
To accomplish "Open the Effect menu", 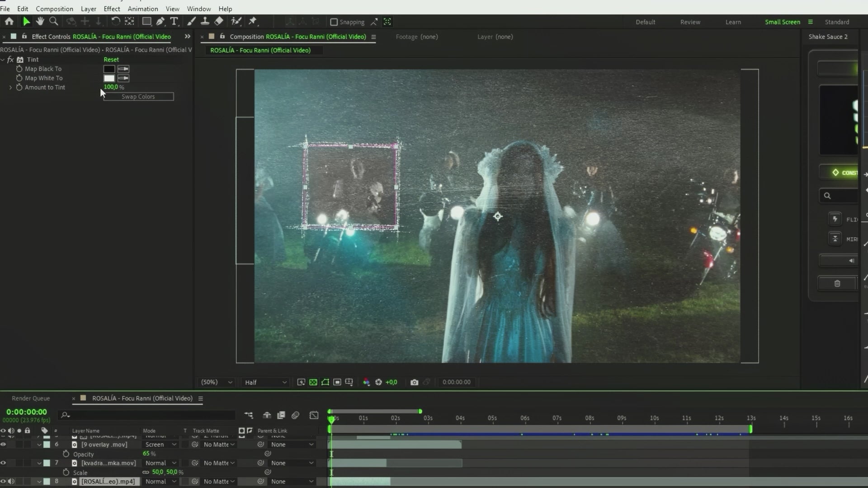I will click(112, 9).
